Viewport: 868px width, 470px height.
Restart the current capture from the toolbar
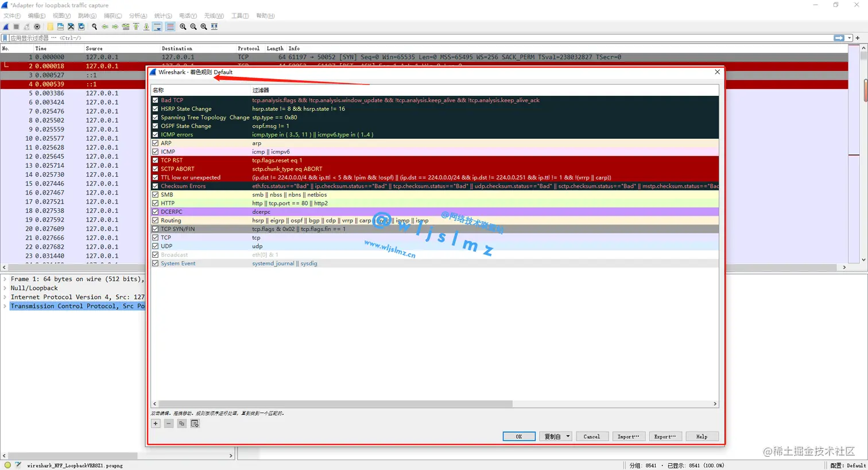(x=27, y=26)
